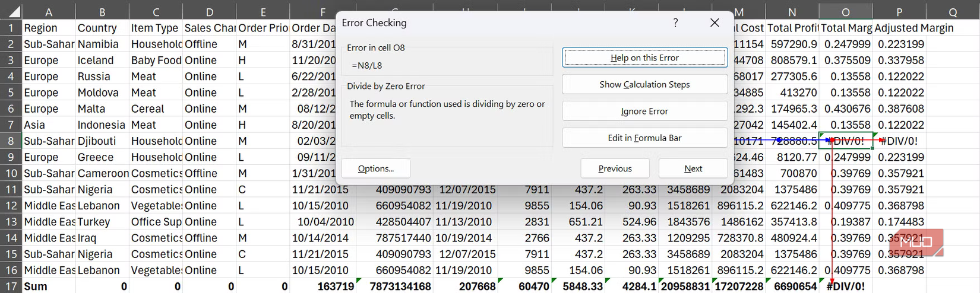Click the Total Profit header cell
This screenshot has width=980, height=293.
coord(792,28)
